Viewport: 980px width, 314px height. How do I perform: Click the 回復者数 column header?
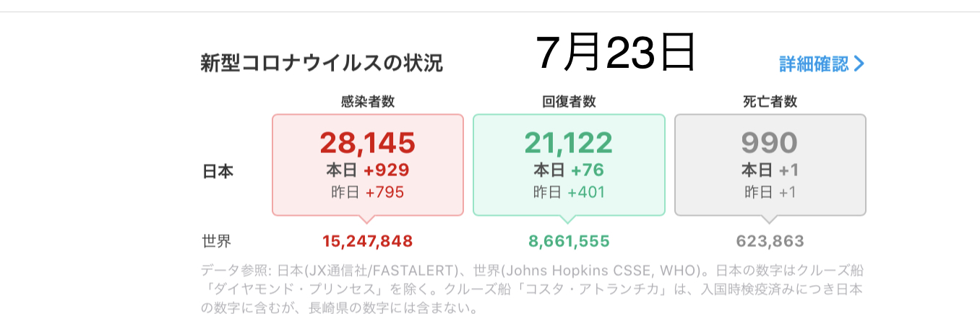[569, 102]
